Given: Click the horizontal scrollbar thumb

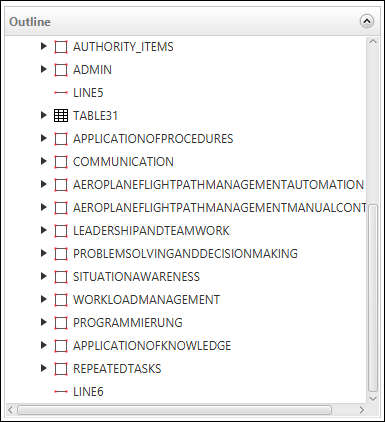Looking at the screenshot, I should click(x=174, y=410).
